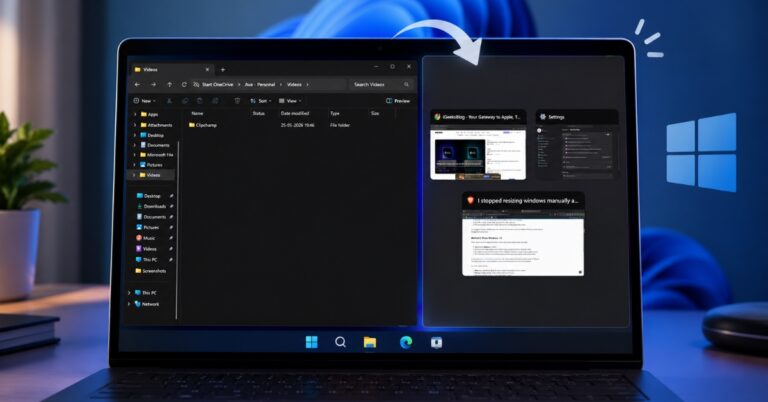Select the Network item in the navigation pane

[x=147, y=304]
